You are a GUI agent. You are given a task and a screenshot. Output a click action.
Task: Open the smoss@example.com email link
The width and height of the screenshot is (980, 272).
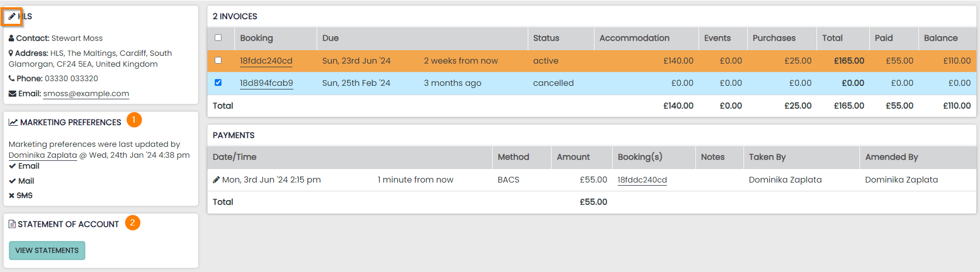86,94
